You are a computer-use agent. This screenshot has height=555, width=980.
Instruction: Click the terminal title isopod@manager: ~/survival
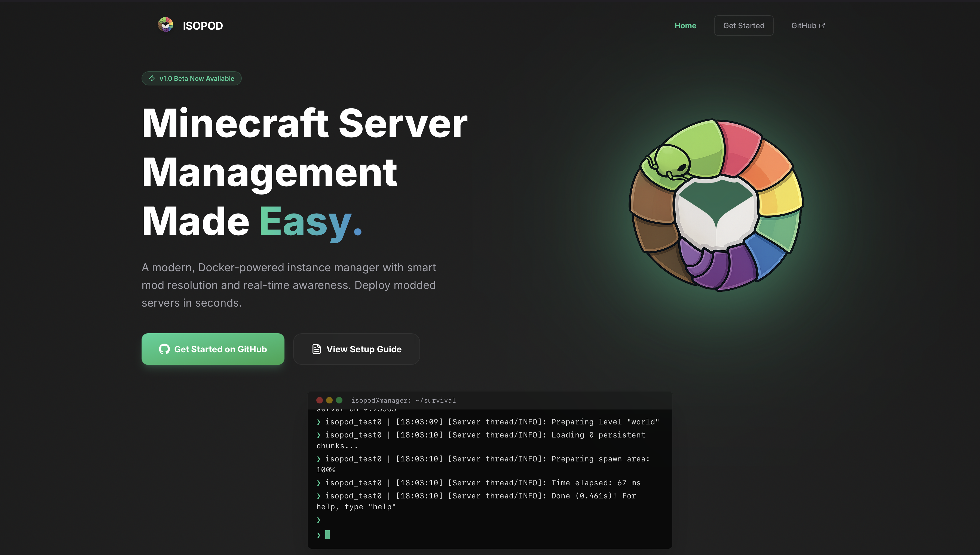click(x=403, y=400)
